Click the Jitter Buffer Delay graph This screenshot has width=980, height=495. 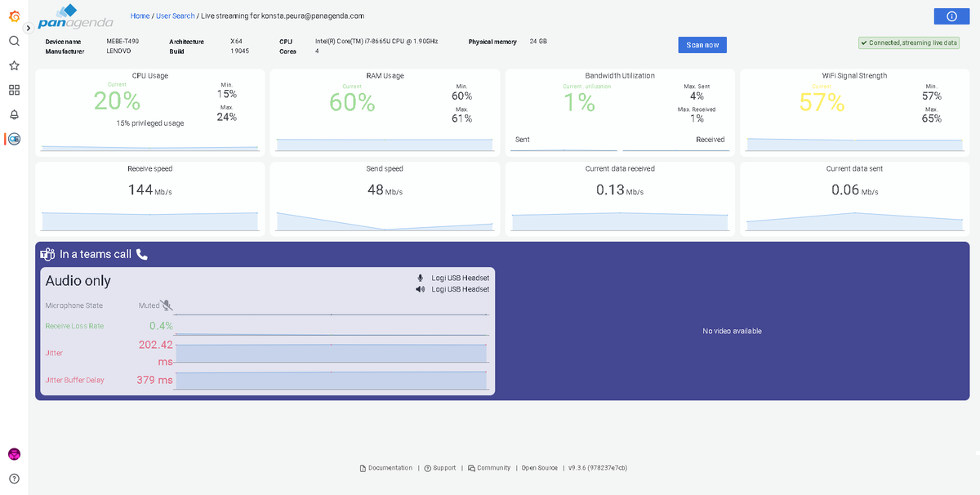click(x=331, y=381)
